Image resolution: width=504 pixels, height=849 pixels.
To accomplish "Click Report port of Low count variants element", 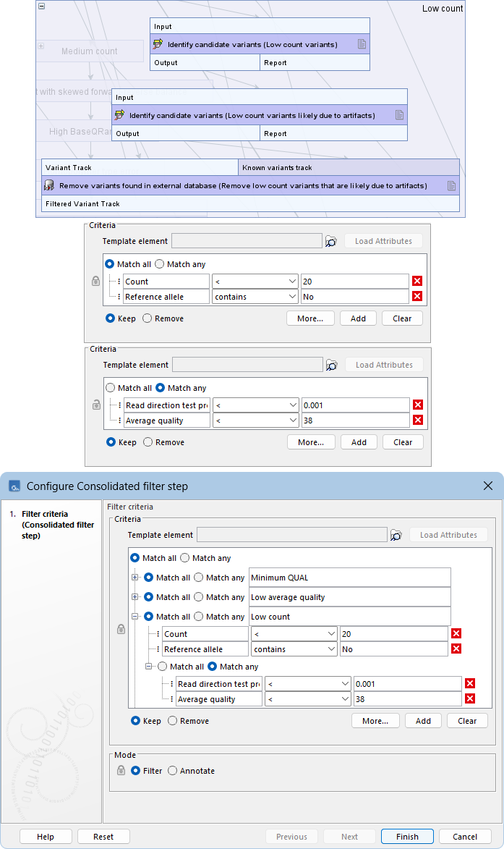I will click(x=315, y=63).
